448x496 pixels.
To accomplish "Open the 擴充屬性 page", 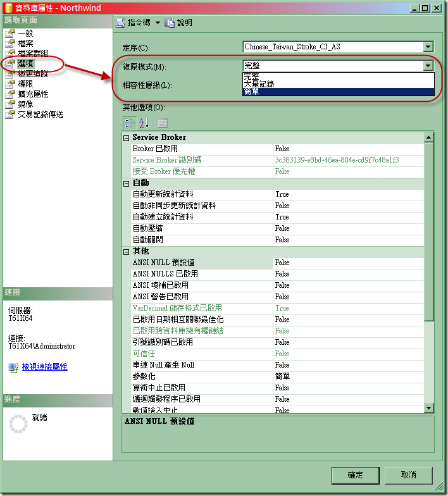I will 33,94.
